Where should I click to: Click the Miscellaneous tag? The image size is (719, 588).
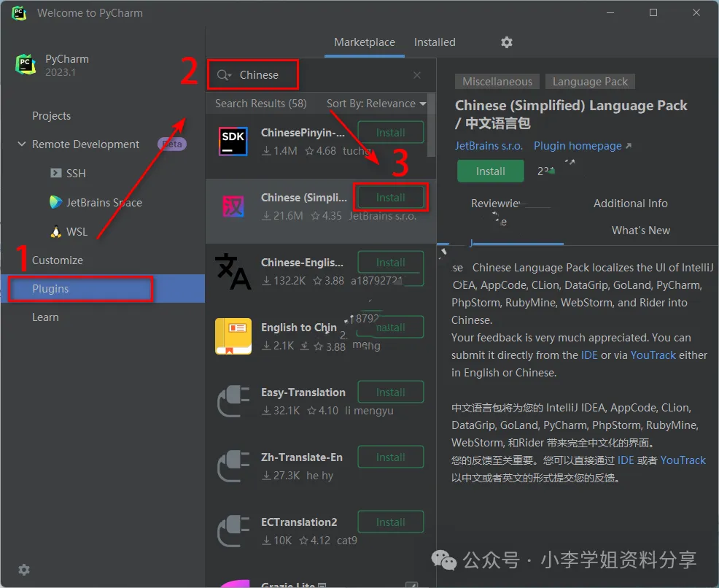pyautogui.click(x=497, y=82)
